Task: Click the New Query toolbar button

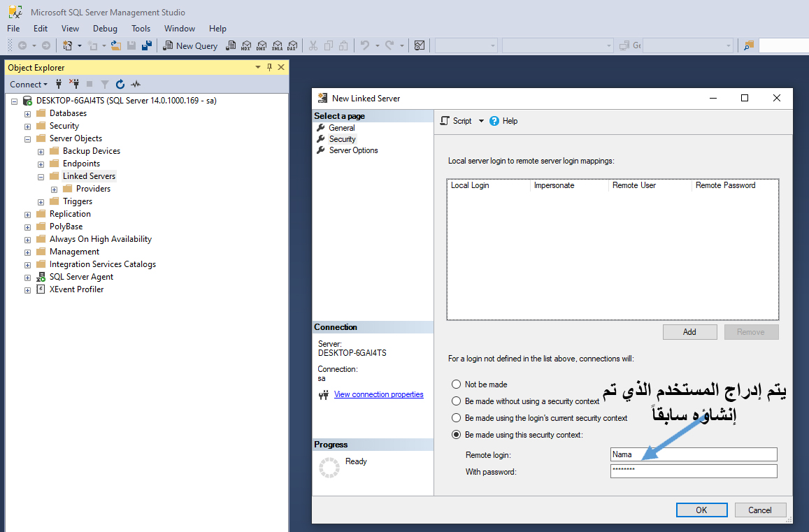Action: (190, 46)
